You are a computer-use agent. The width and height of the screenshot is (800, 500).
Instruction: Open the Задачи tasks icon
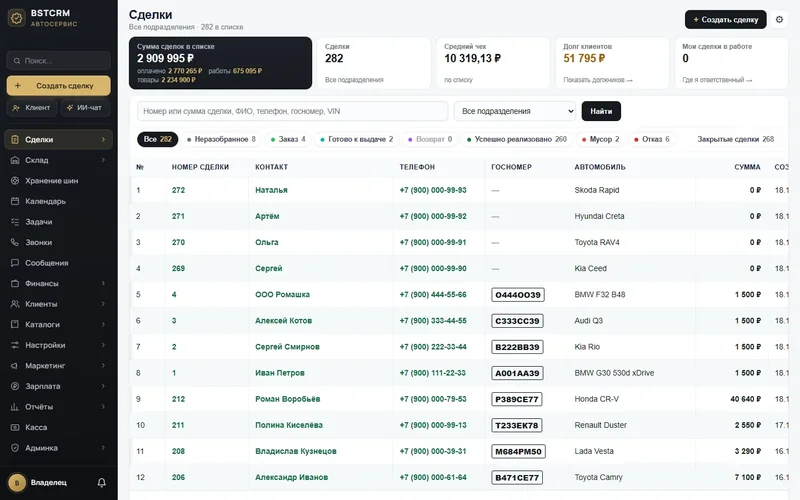click(x=15, y=221)
